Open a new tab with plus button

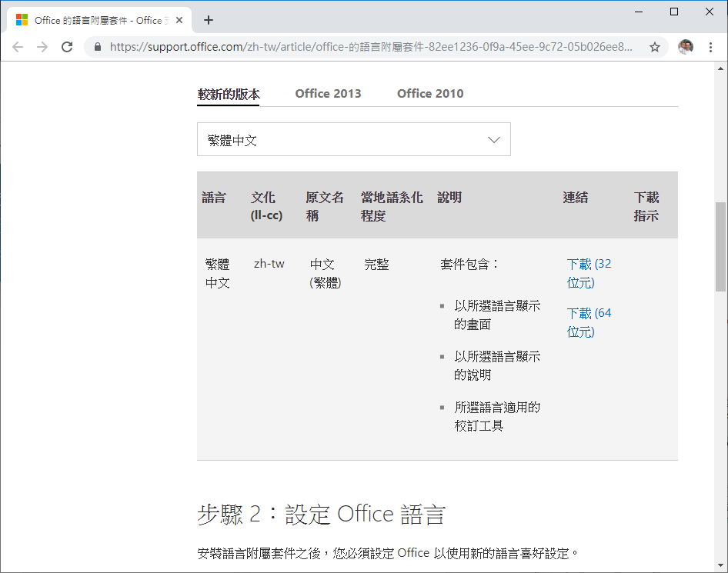click(x=208, y=20)
